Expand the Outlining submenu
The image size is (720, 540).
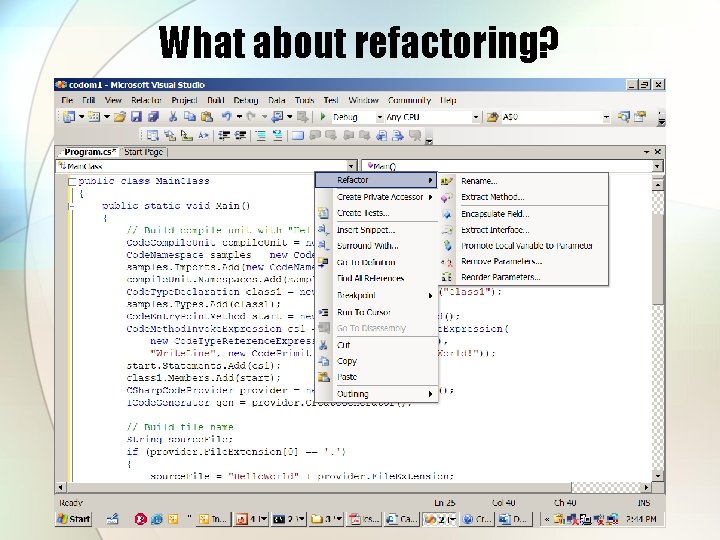coord(376,394)
